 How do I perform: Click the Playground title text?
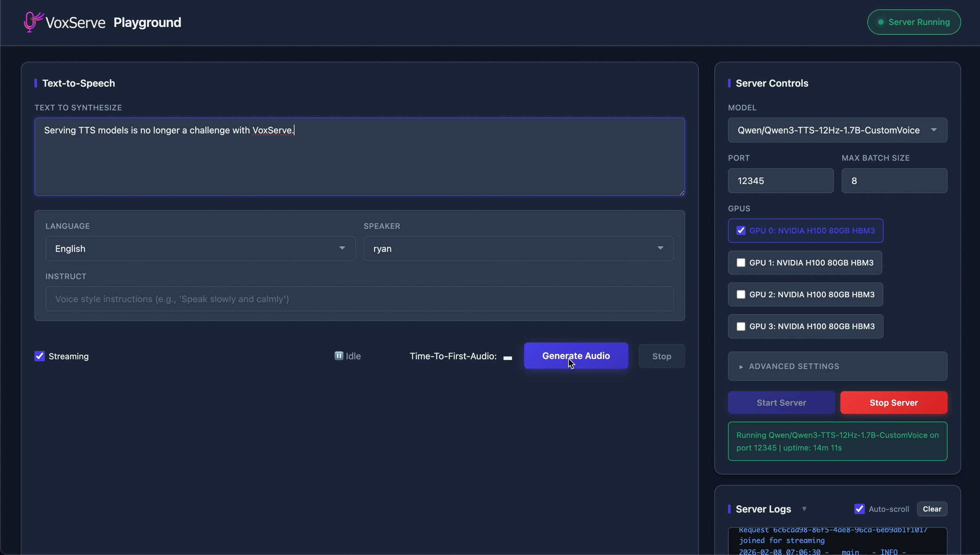(147, 22)
